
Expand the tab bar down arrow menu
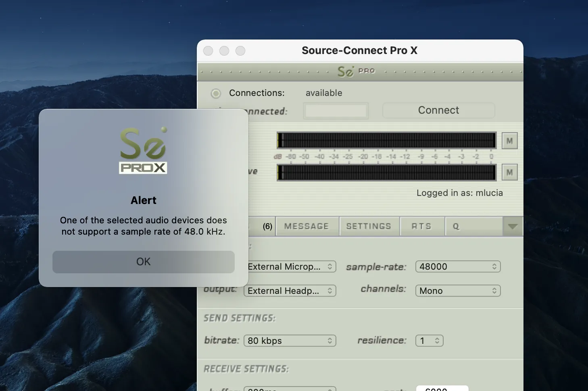513,226
